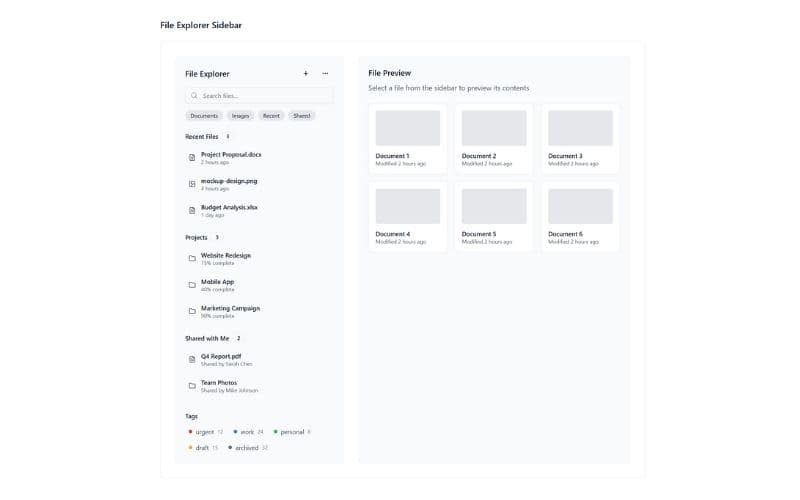The width and height of the screenshot is (800, 500).
Task: Collapse the Shared with Me section
Action: pos(207,338)
